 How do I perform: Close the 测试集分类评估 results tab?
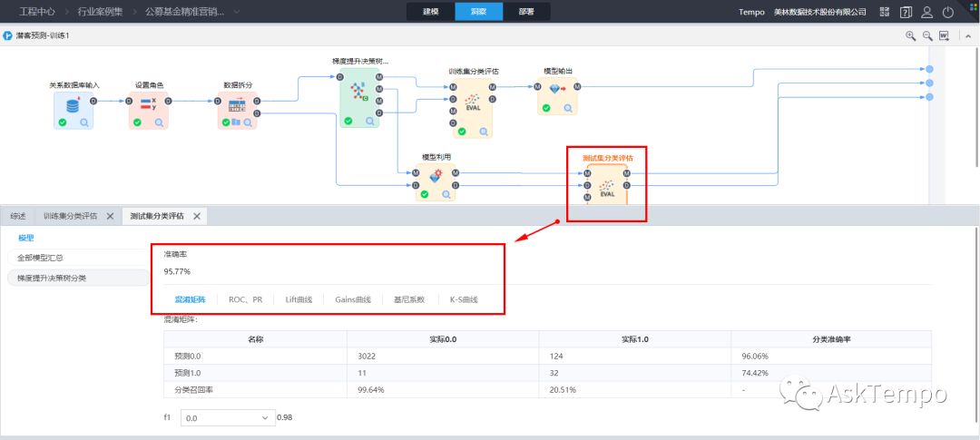[196, 216]
